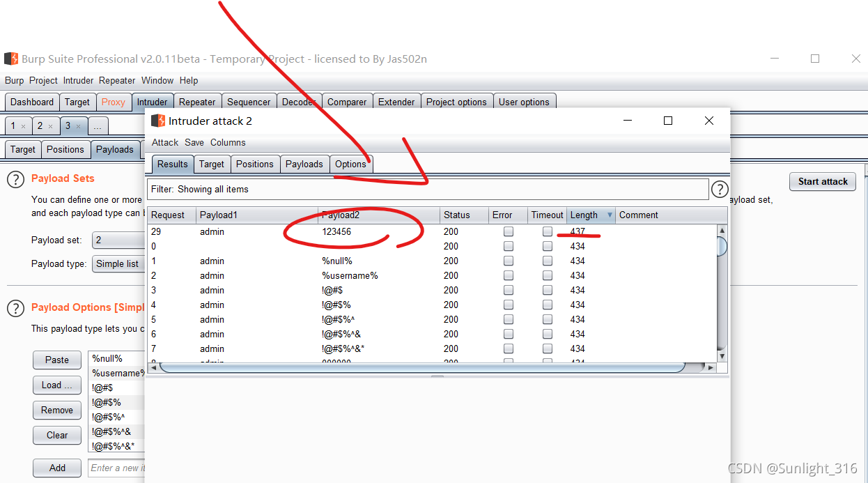Sort results by Payload1 column header

(257, 215)
